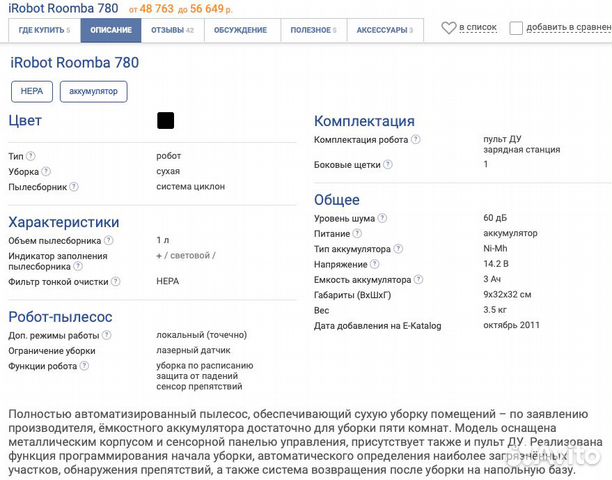The width and height of the screenshot is (612, 480).
Task: Click the value лазерный датчик
Action: pos(193,350)
